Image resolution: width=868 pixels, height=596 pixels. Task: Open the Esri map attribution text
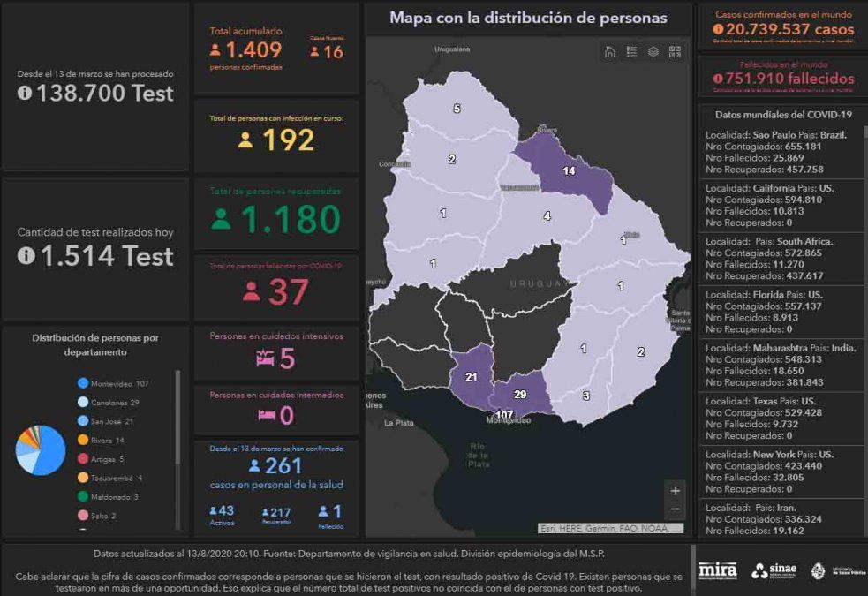[610, 528]
